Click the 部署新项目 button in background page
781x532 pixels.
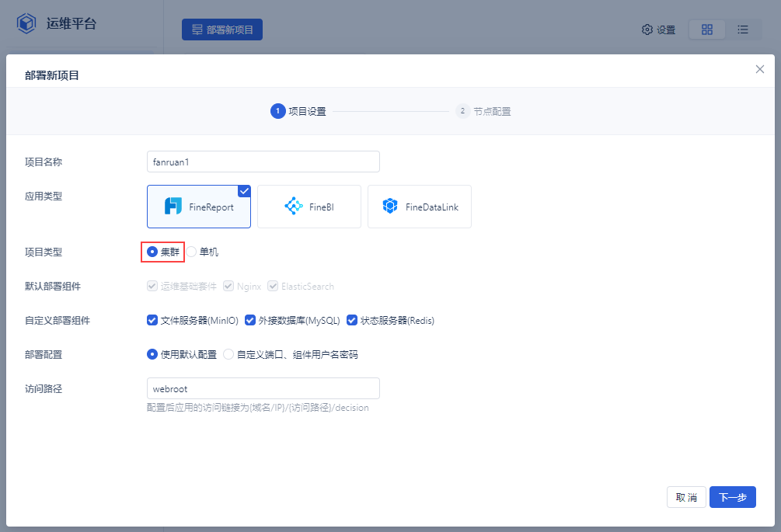click(222, 30)
